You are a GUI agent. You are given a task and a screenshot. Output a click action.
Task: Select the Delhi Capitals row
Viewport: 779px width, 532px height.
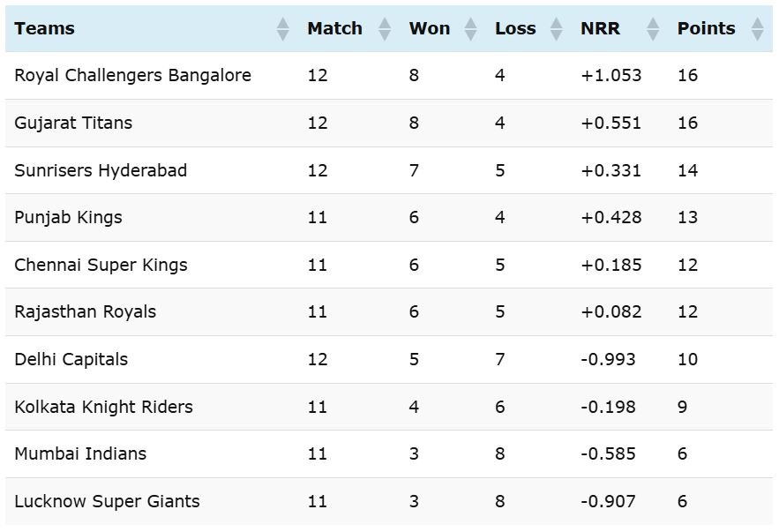click(389, 360)
